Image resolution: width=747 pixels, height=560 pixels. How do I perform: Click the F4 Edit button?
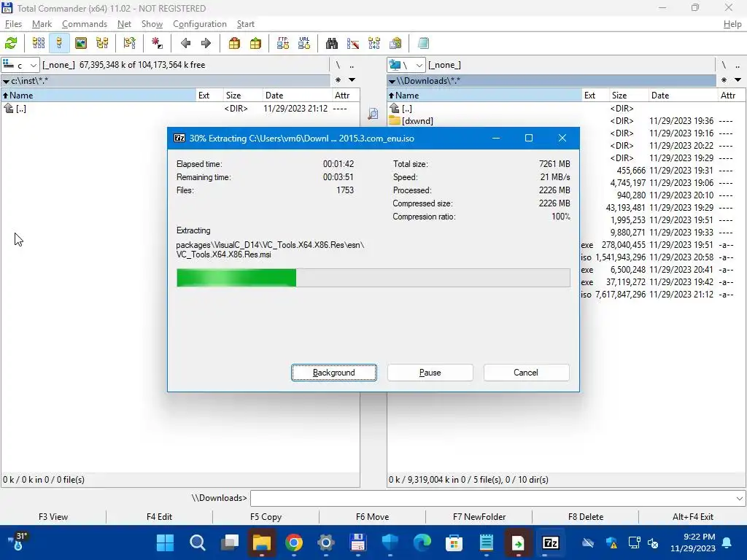pos(159,517)
